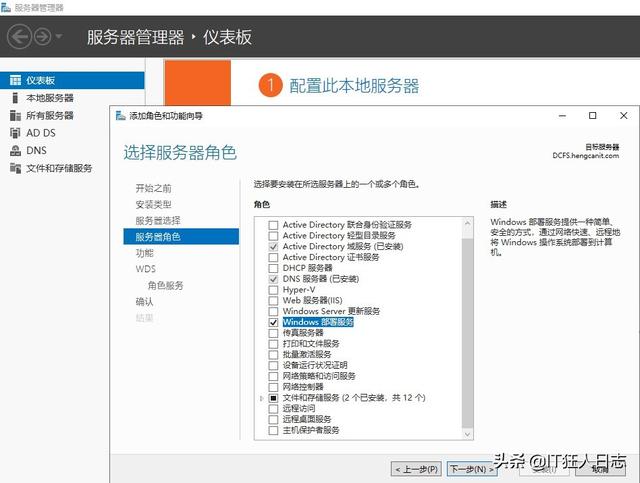Check the 传真服务器 role
The width and height of the screenshot is (640, 483).
click(x=273, y=333)
